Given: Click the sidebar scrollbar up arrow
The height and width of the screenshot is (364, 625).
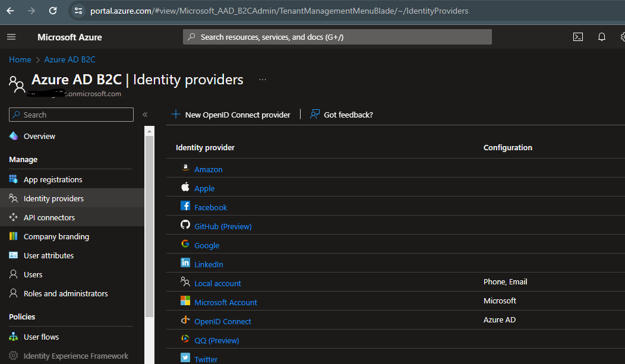Looking at the screenshot, I should (x=150, y=131).
